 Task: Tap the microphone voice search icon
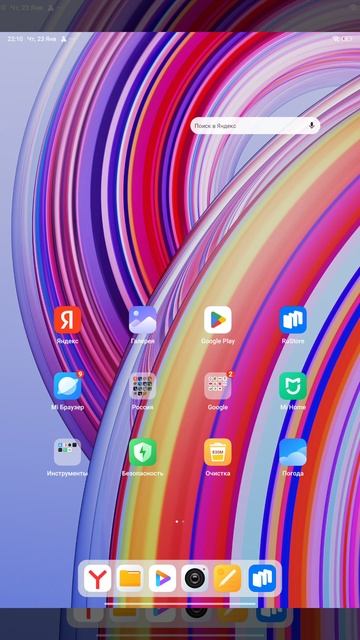point(311,125)
